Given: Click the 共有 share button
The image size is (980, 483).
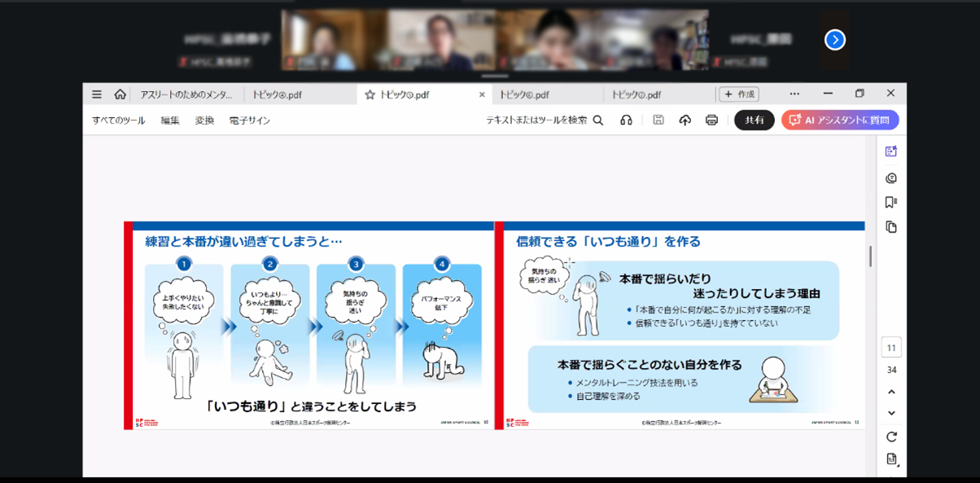Looking at the screenshot, I should coord(755,121).
